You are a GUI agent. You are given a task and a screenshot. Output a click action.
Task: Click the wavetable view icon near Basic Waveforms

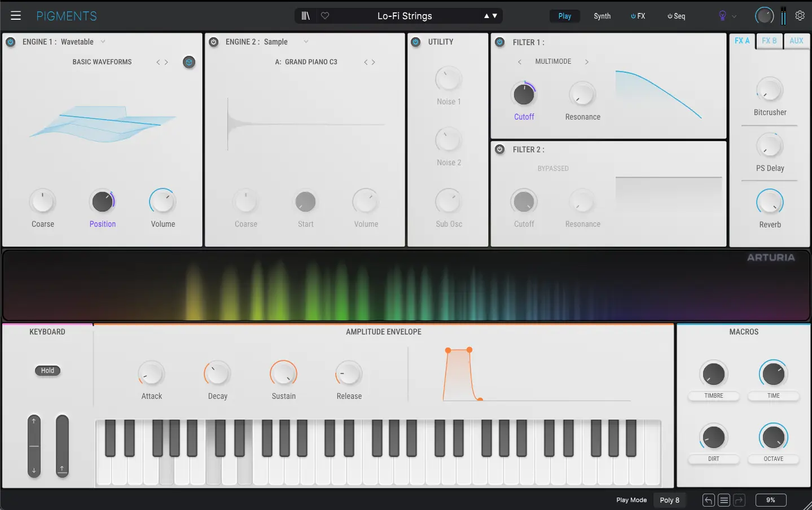click(189, 62)
